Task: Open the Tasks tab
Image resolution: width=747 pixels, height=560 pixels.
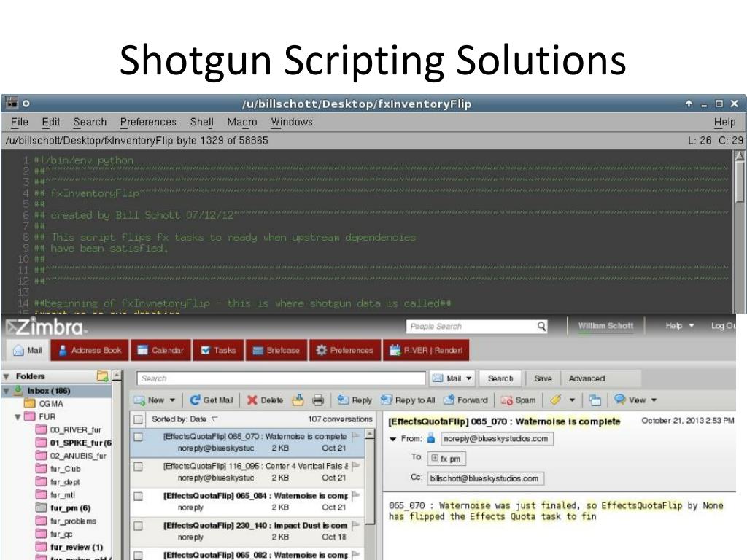Action: (218, 351)
